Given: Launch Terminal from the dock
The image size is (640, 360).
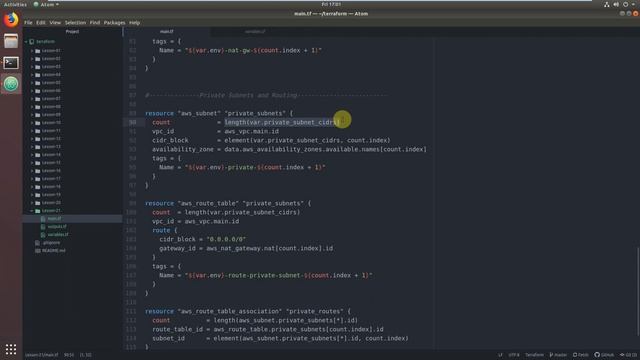Looking at the screenshot, I should pos(11,62).
